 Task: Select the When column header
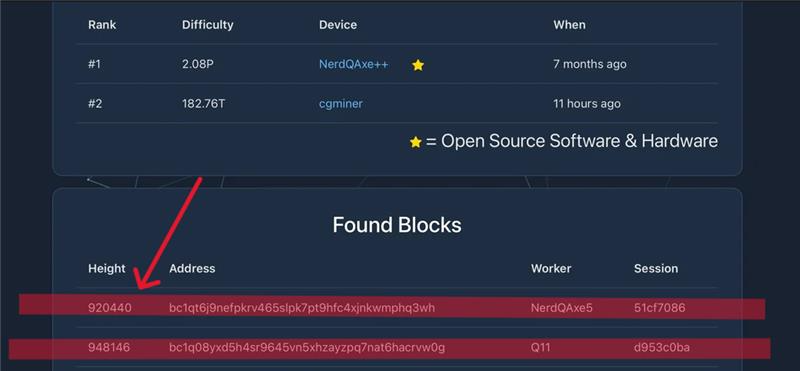coord(569,24)
